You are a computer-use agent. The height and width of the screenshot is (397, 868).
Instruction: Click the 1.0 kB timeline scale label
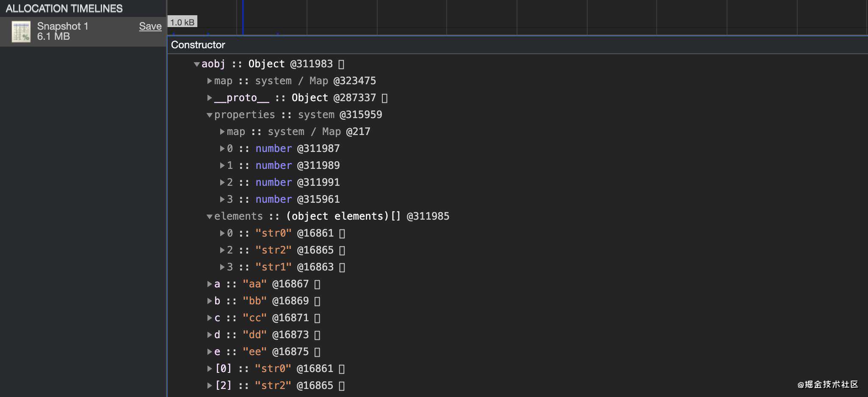tap(182, 22)
